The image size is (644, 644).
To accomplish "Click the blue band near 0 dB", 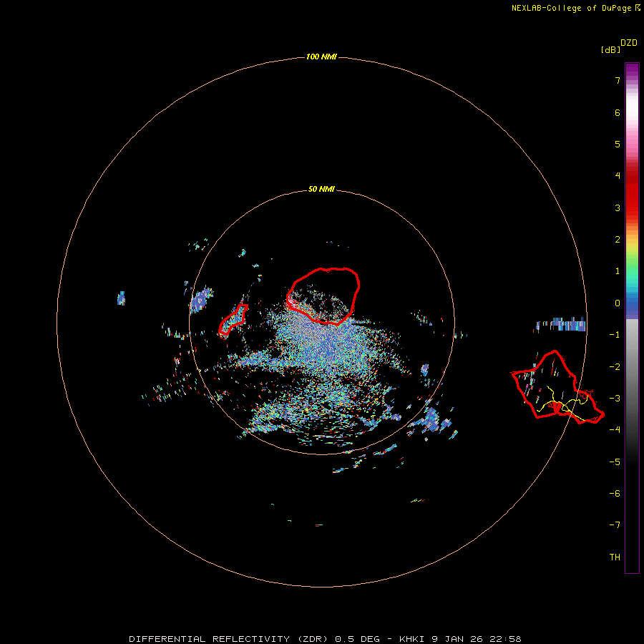I will 632,306.
